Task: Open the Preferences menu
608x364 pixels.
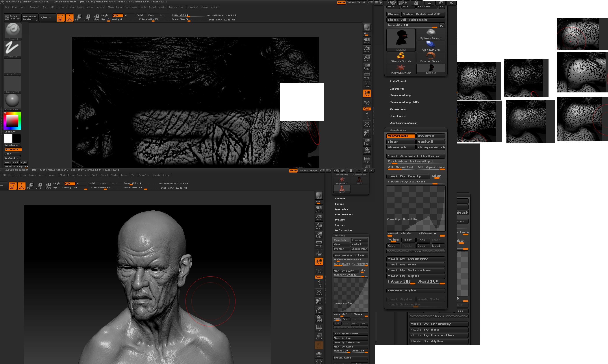Action: (131, 7)
